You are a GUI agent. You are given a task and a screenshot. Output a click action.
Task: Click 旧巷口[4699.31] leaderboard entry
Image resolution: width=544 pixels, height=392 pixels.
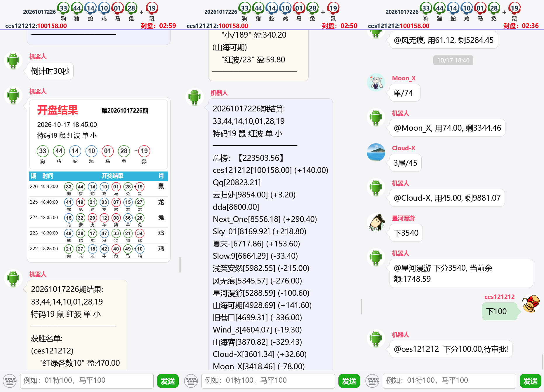coord(257,318)
